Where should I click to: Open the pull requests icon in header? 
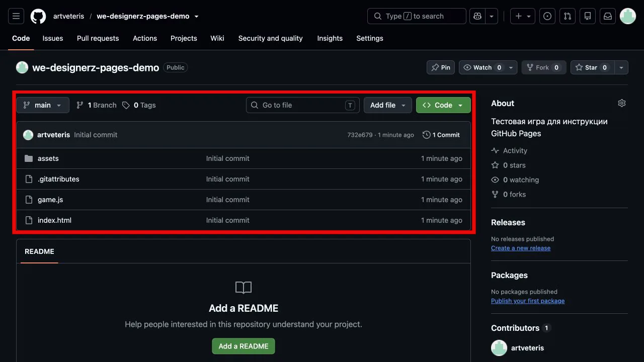tap(568, 16)
